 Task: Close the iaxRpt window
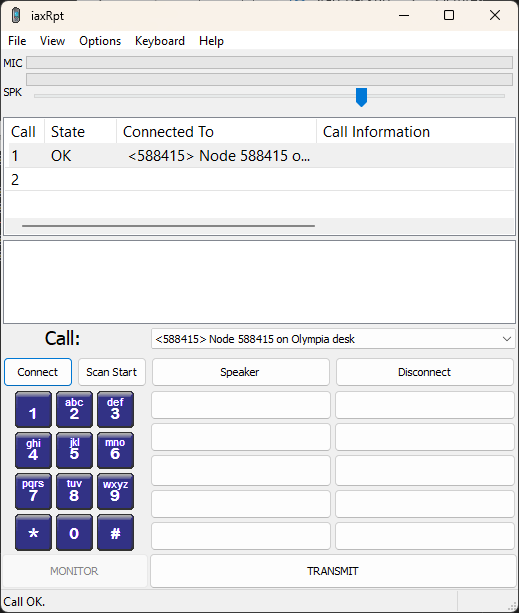tap(495, 16)
